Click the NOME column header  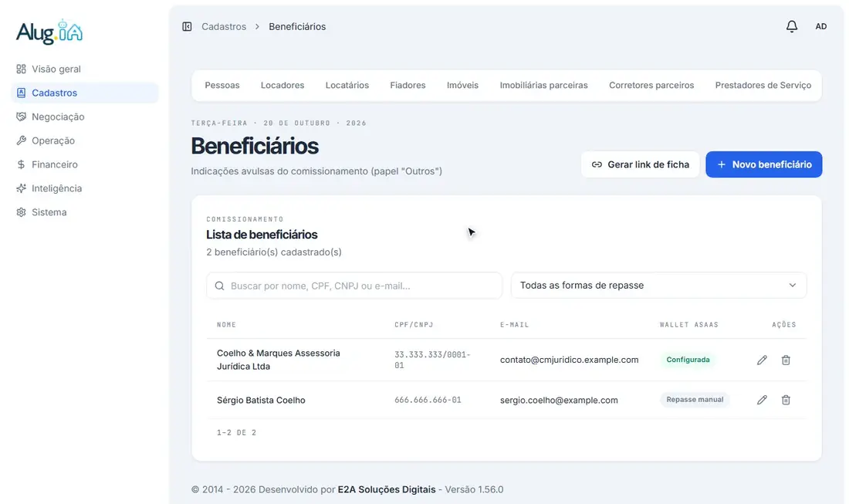tap(226, 325)
